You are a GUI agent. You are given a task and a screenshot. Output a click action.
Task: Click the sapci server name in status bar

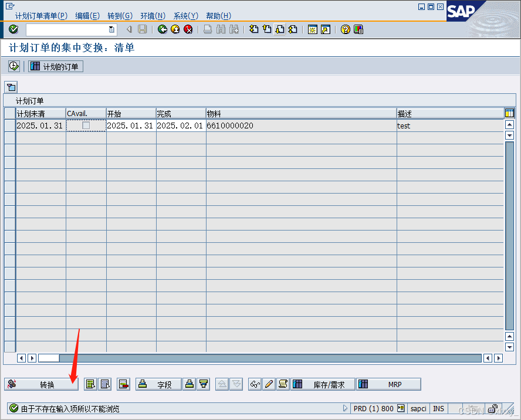pyautogui.click(x=418, y=408)
